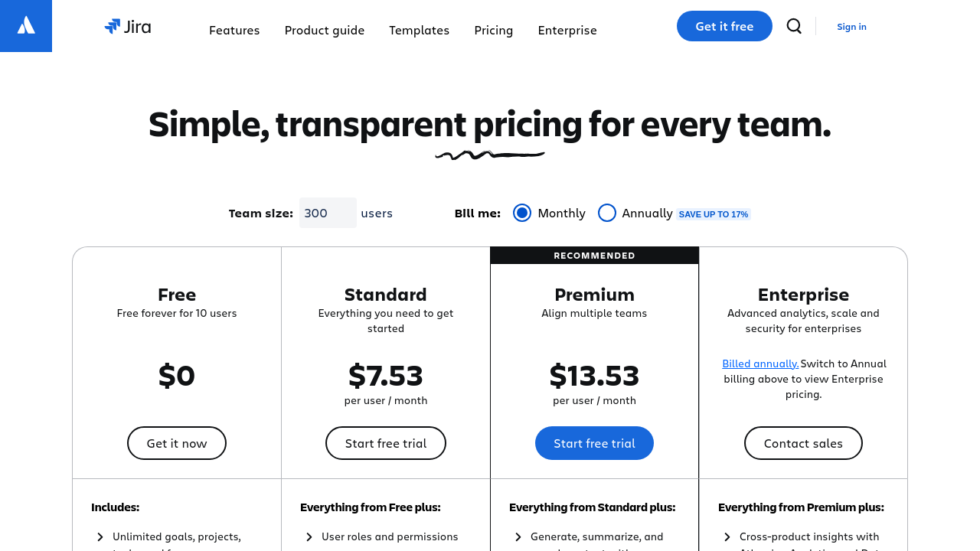980x551 pixels.
Task: Expand the Unlimited goals, projects feature chevron
Action: click(x=100, y=537)
